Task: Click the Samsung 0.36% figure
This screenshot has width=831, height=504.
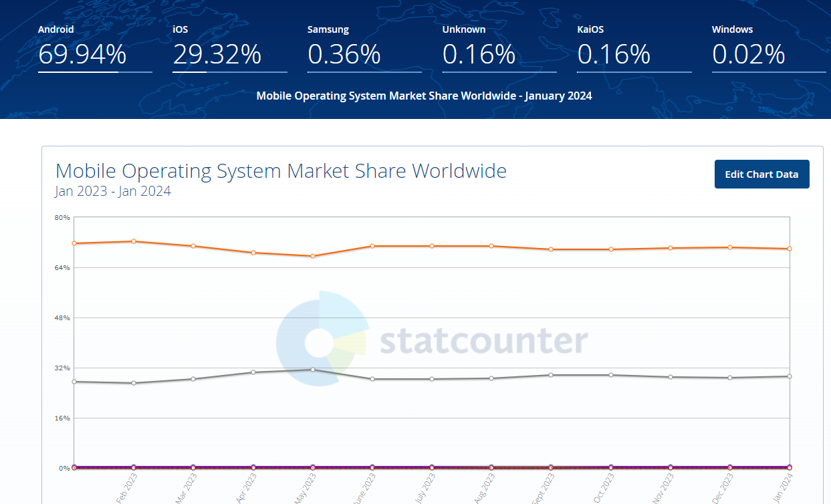Action: pos(344,54)
